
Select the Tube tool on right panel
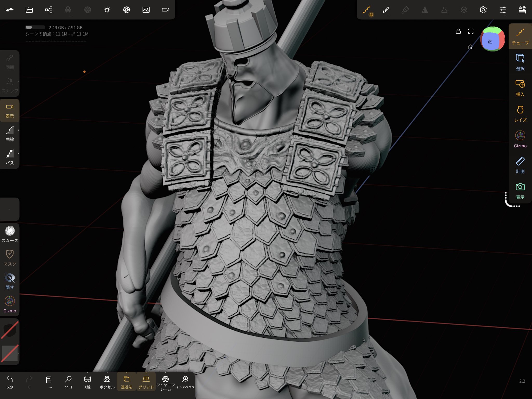(520, 36)
